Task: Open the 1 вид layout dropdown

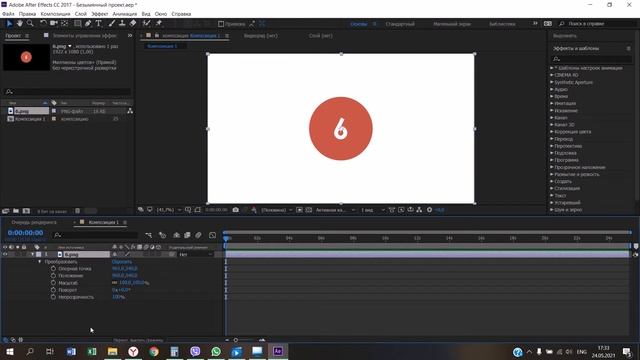Action: click(x=373, y=210)
